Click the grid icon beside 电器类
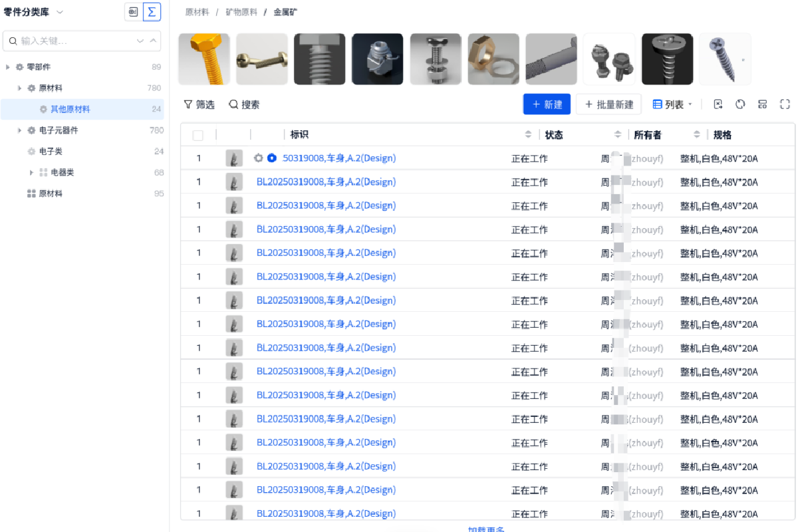 43,173
